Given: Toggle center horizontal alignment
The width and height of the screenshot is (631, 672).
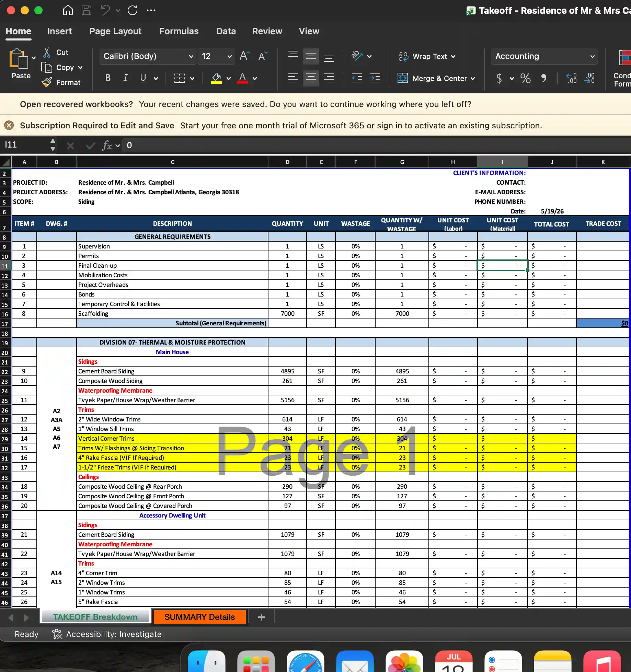Looking at the screenshot, I should [x=311, y=78].
